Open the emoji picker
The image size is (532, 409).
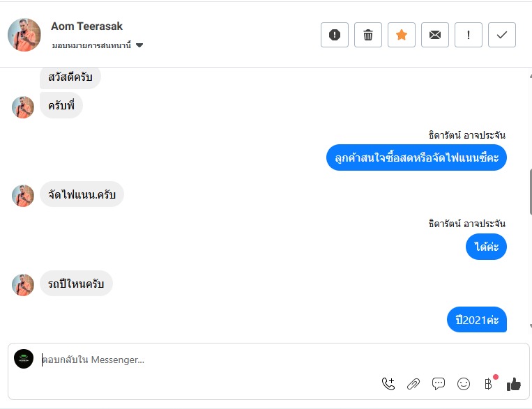(464, 383)
